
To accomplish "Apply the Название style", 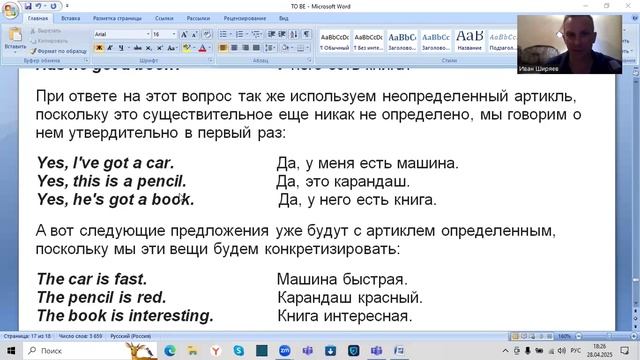I will (x=469, y=41).
